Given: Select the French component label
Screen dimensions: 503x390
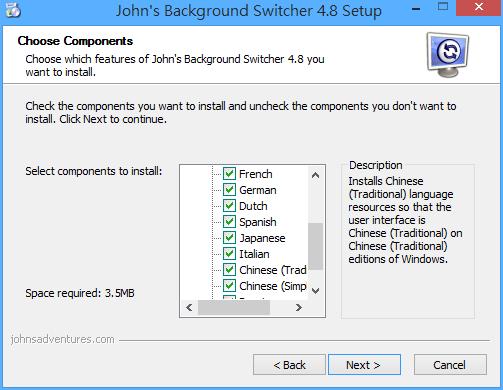Looking at the screenshot, I should pyautogui.click(x=256, y=174).
